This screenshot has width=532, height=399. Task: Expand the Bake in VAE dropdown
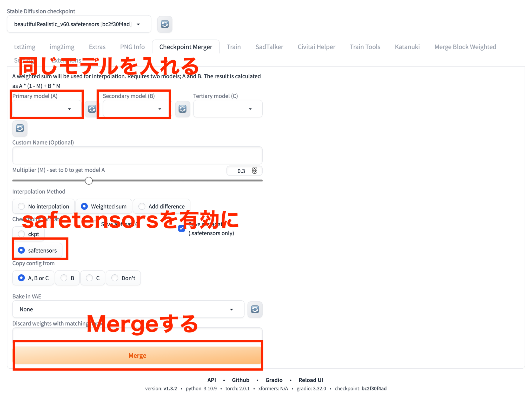[x=232, y=309]
